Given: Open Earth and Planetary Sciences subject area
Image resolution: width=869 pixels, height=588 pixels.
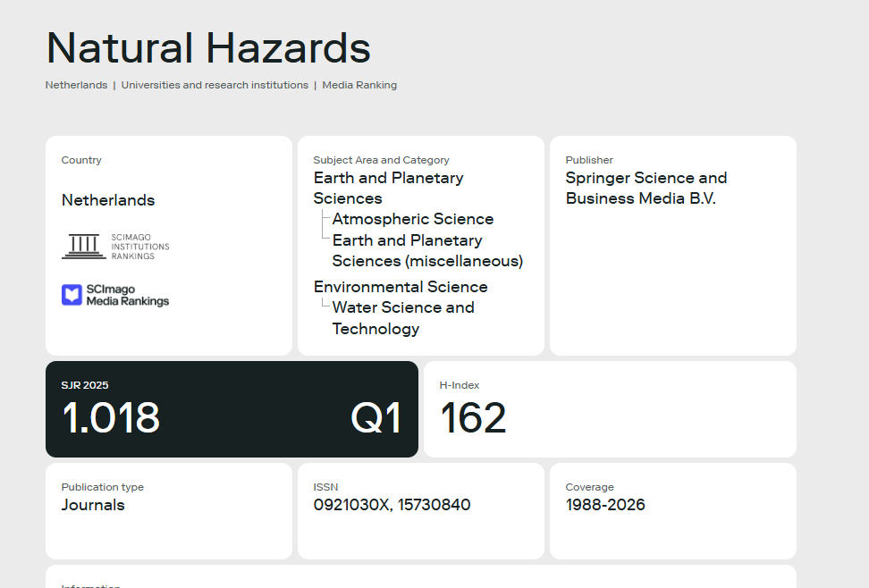Looking at the screenshot, I should [x=389, y=188].
